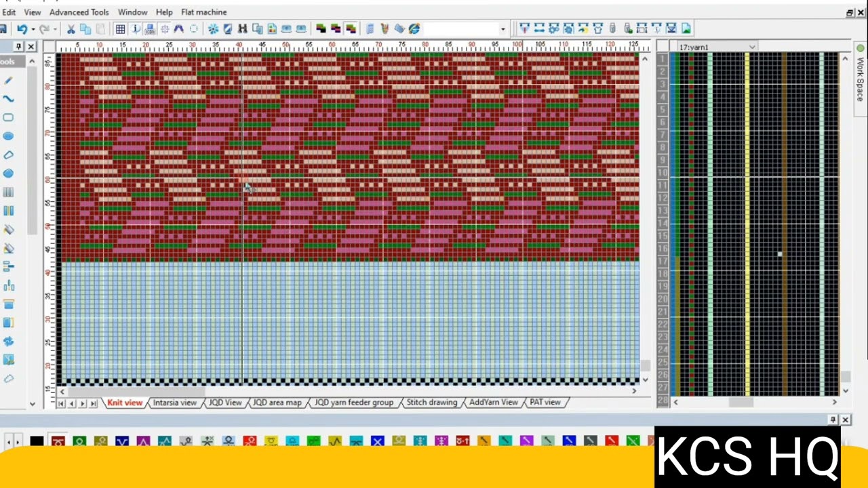This screenshot has width=868, height=488.
Task: Open the Help menu
Action: [164, 12]
